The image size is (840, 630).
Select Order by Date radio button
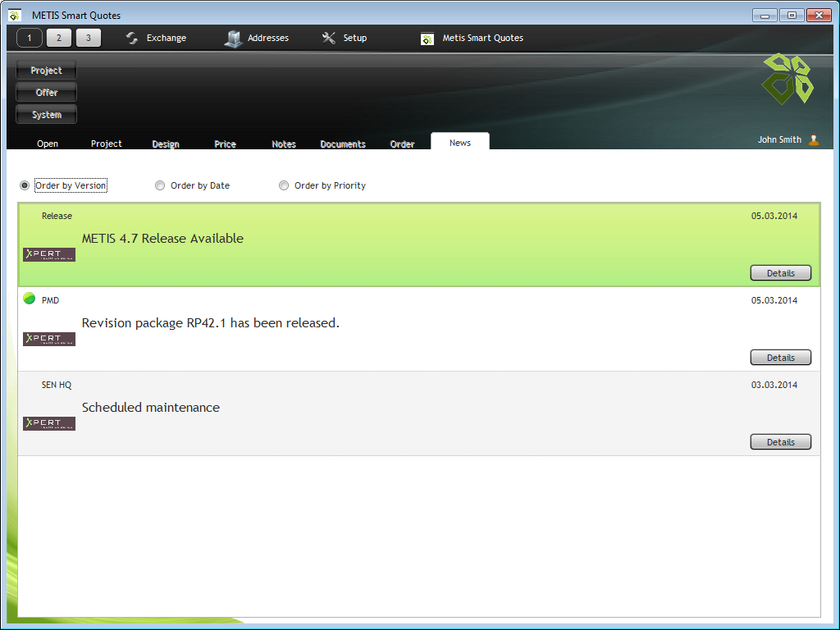click(x=160, y=185)
